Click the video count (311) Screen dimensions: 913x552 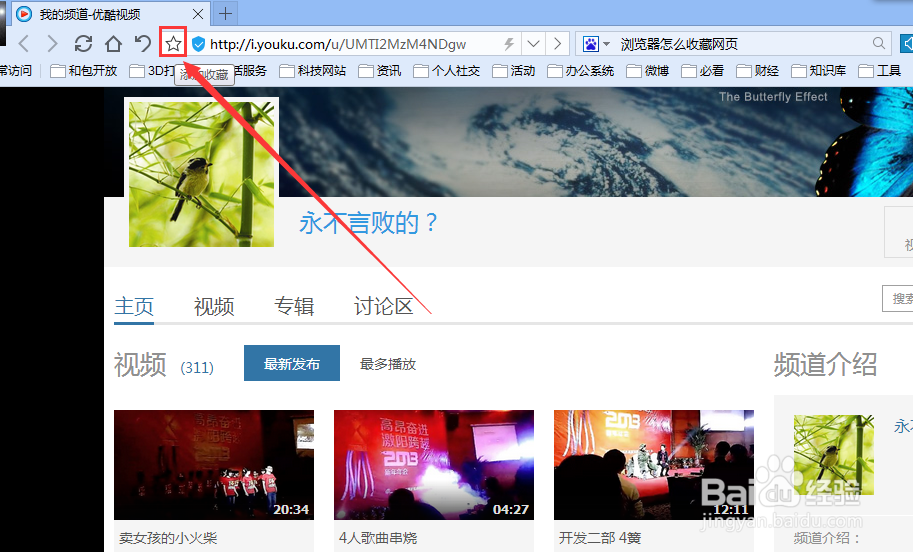[x=197, y=367]
